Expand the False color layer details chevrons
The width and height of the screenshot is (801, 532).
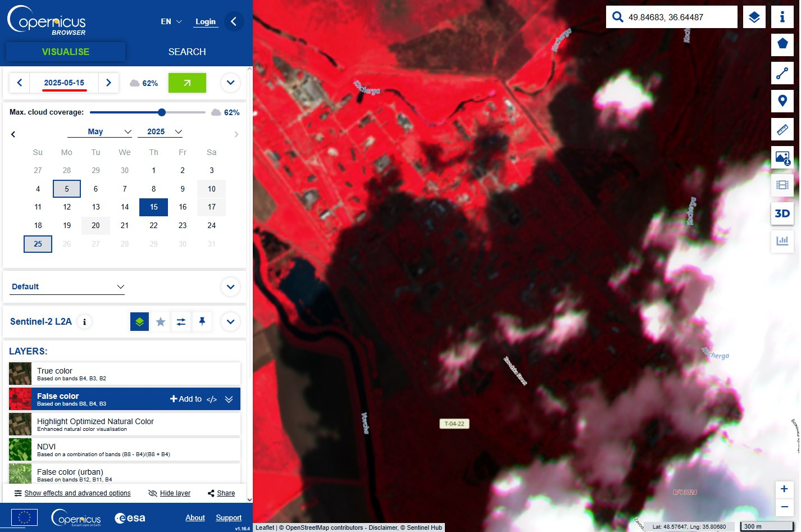(x=229, y=399)
